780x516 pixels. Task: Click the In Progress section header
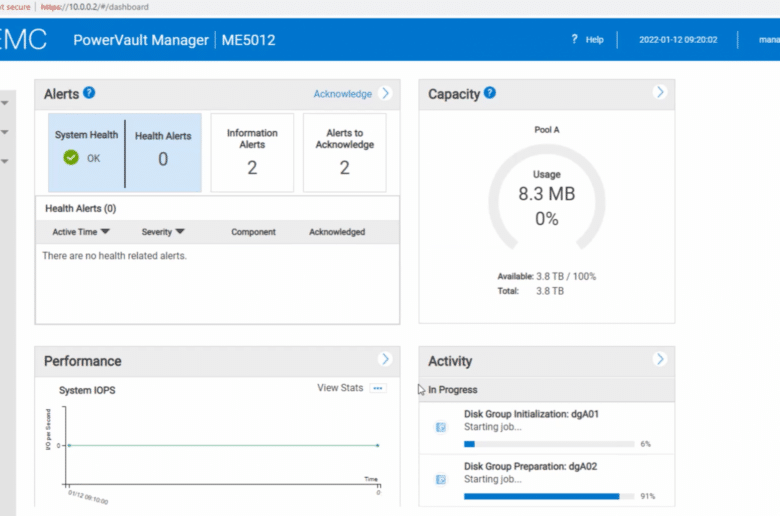(547, 390)
